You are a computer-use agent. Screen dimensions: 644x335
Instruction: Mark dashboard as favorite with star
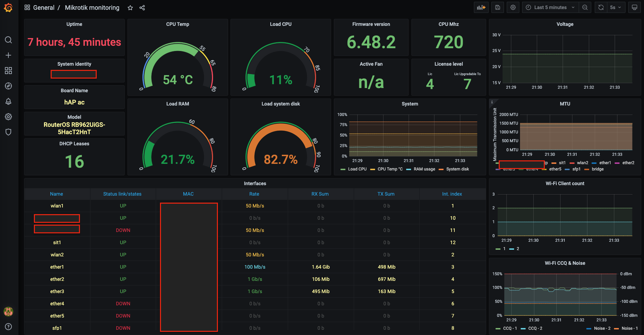pyautogui.click(x=130, y=8)
